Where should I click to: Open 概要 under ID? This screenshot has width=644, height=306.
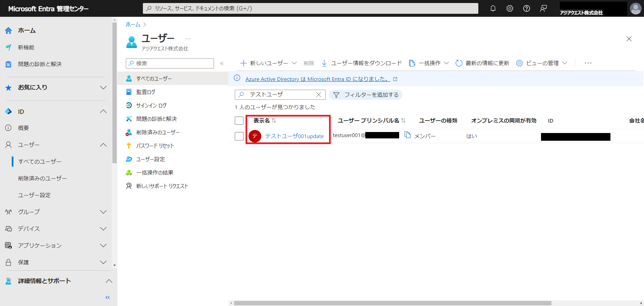[23, 128]
